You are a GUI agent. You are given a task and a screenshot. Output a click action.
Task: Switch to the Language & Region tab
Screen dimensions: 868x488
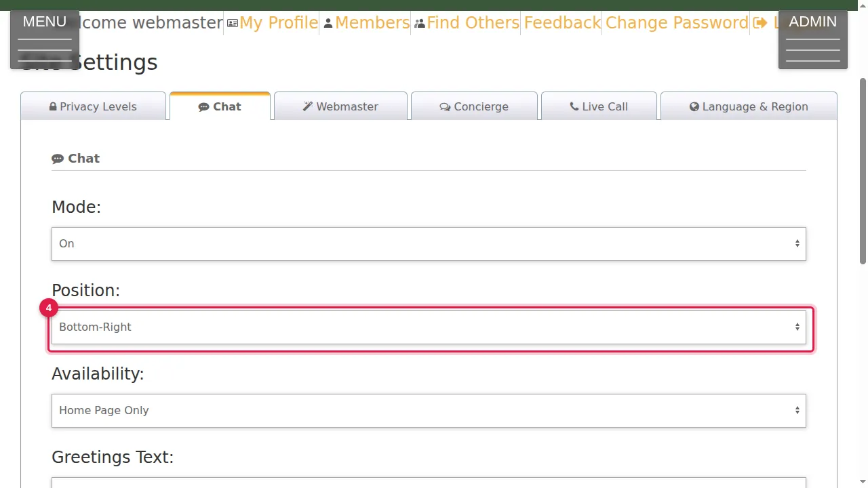pyautogui.click(x=749, y=106)
